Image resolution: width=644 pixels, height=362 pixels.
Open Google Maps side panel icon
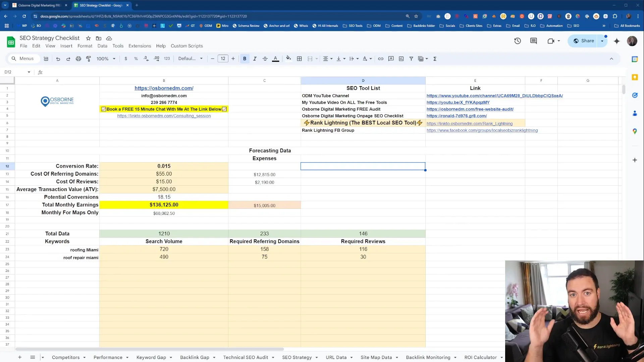(x=635, y=131)
